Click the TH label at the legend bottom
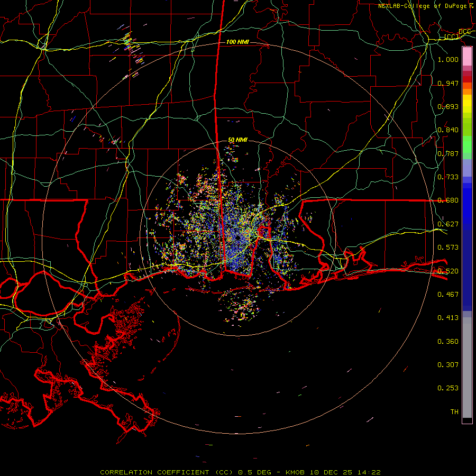The width and height of the screenshot is (476, 476). click(x=454, y=412)
